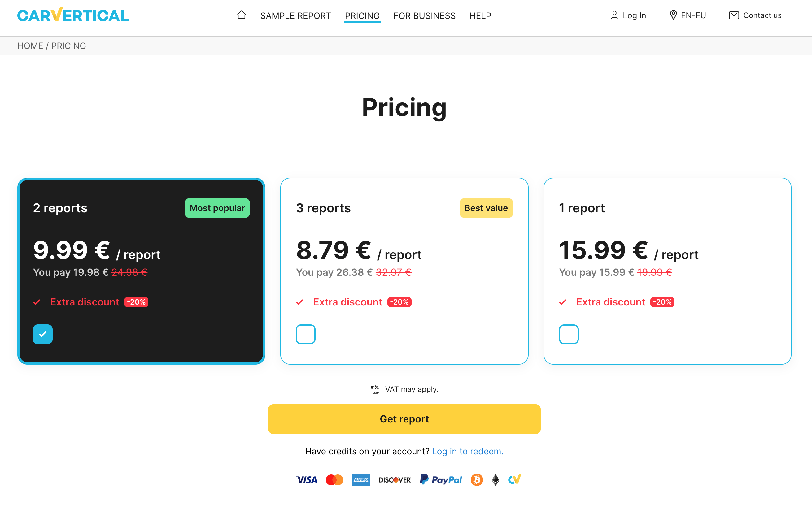This screenshot has height=507, width=812.
Task: Select the 1 report plan checkbox
Action: point(569,334)
